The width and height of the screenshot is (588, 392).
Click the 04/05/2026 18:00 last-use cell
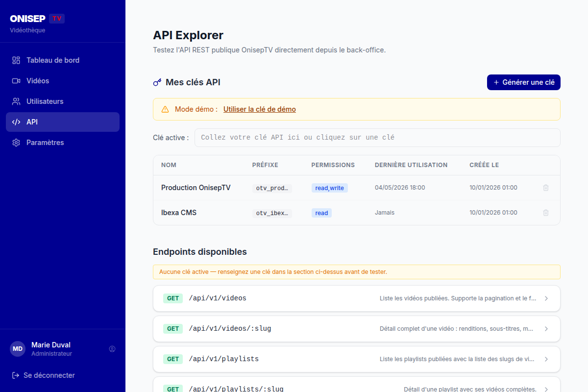[x=400, y=188]
